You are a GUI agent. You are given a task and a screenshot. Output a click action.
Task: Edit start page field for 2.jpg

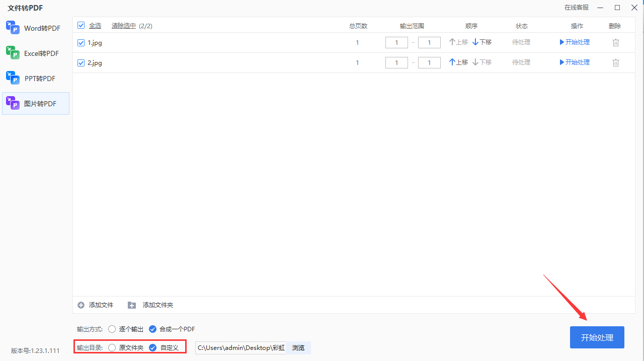click(x=396, y=63)
